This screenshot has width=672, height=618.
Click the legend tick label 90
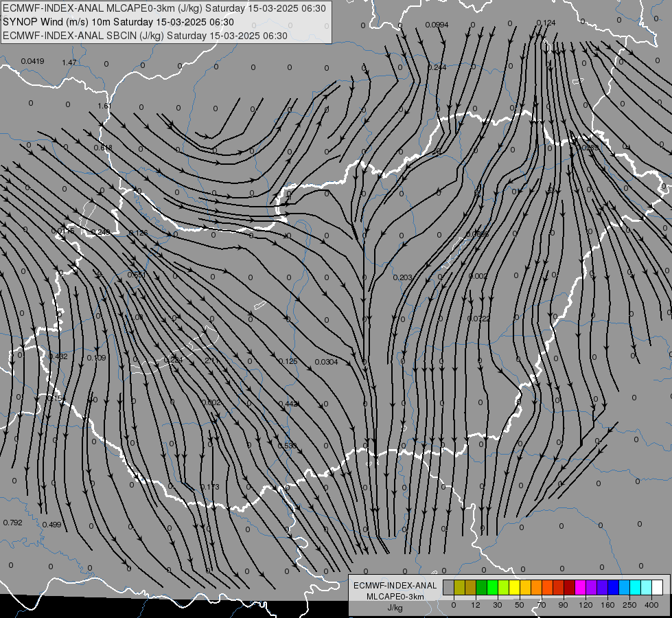point(563,605)
